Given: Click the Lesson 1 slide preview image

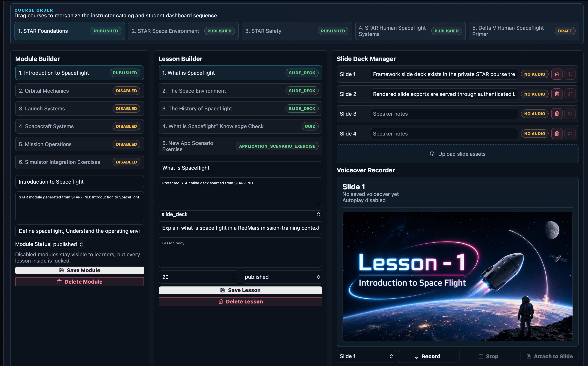Looking at the screenshot, I should coord(458,276).
